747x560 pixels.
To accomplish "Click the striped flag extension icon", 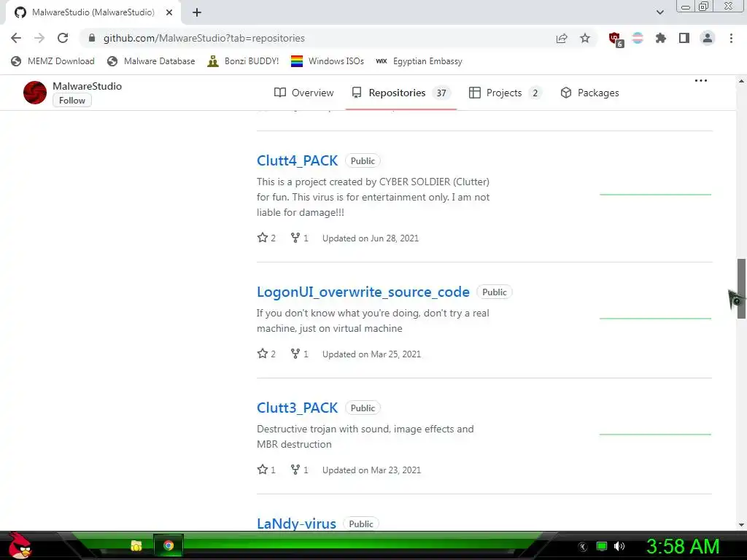I will click(638, 38).
